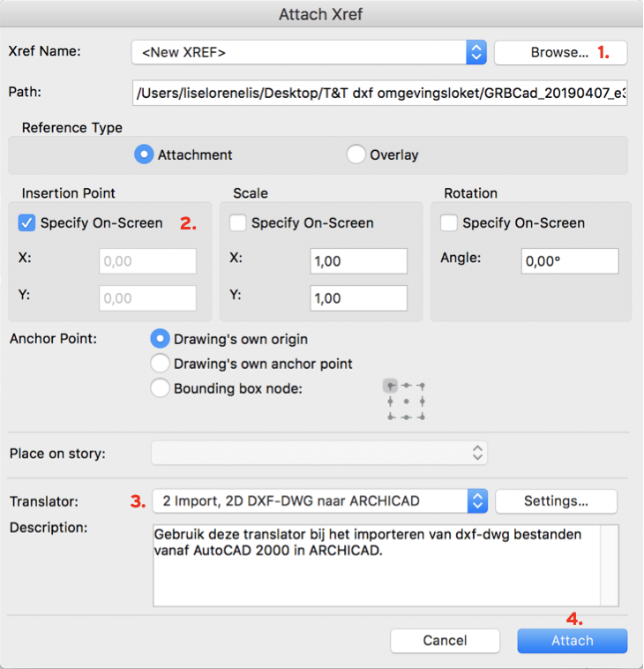Uncheck Insertion Point Specify On-Screen

[x=26, y=222]
